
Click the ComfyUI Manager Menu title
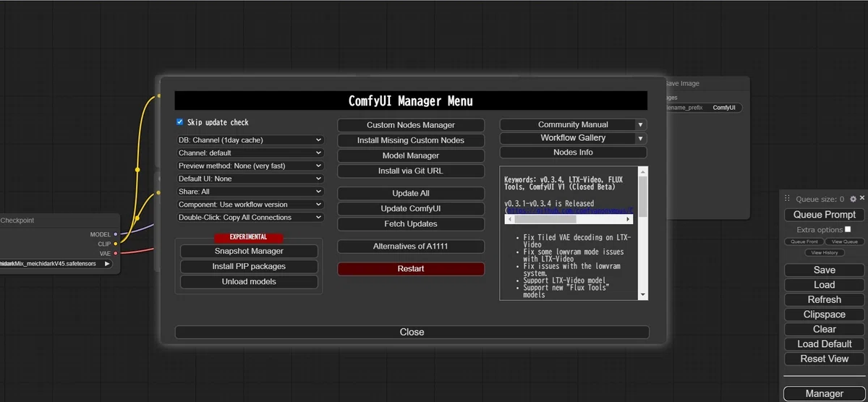pyautogui.click(x=411, y=101)
